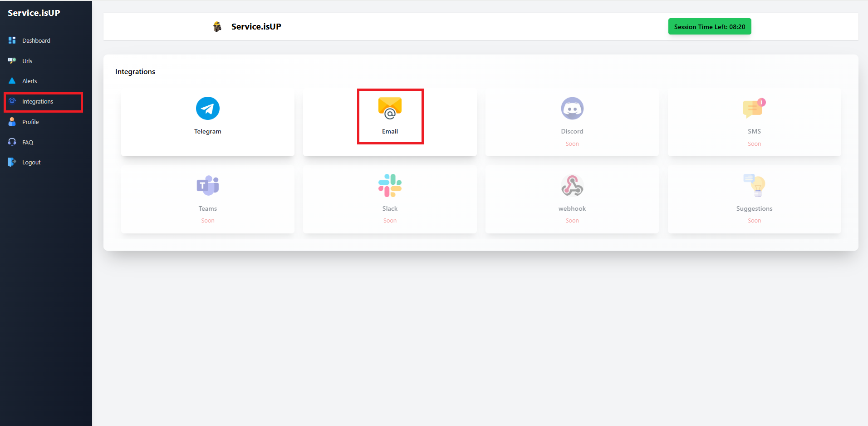Click the Soon text under SMS
Viewport: 868px width, 426px height.
[754, 144]
